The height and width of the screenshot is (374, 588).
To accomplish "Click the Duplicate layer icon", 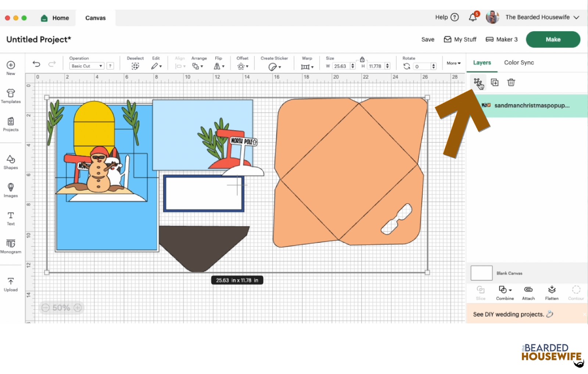I will click(x=495, y=82).
